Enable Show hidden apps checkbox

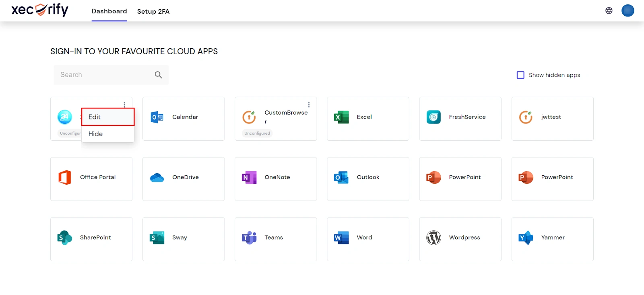tap(520, 75)
